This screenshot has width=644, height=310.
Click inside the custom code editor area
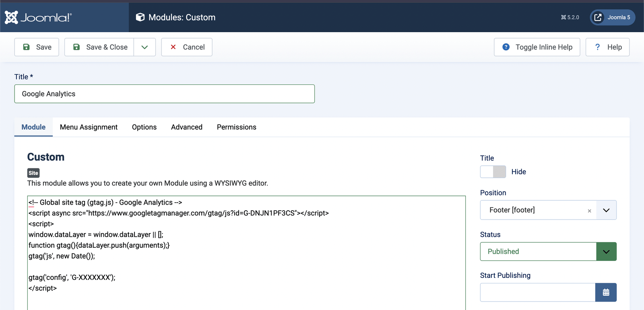(x=246, y=253)
